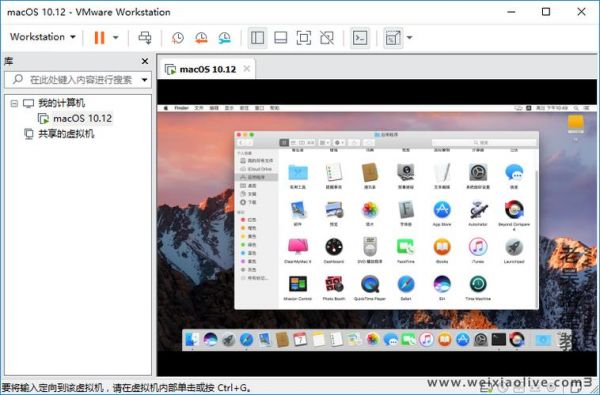Open the snapshot manager icon

[x=225, y=38]
